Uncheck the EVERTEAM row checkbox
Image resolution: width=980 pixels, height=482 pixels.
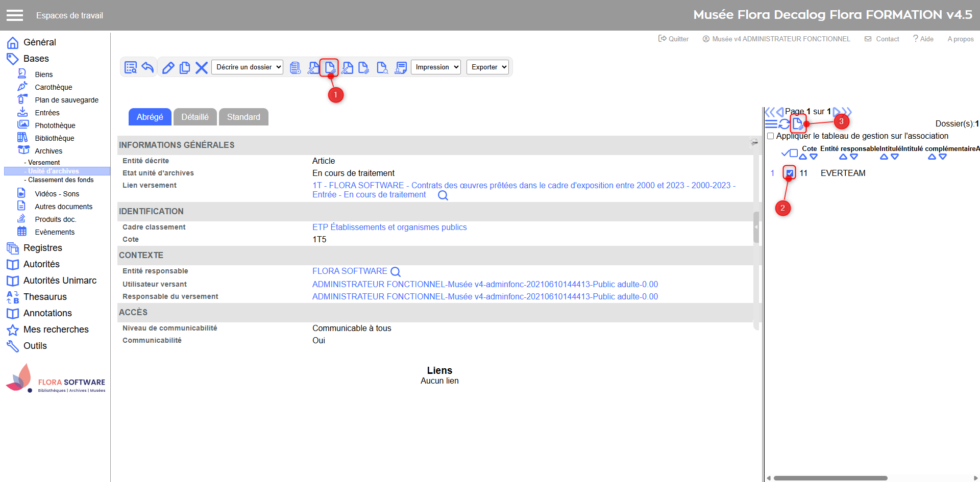pos(790,173)
